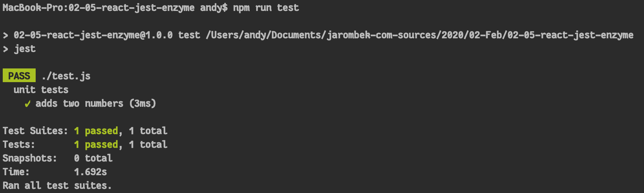Click the green checkmark beside adds two numbers
Image resolution: width=644 pixels, height=193 pixels.
[27, 104]
